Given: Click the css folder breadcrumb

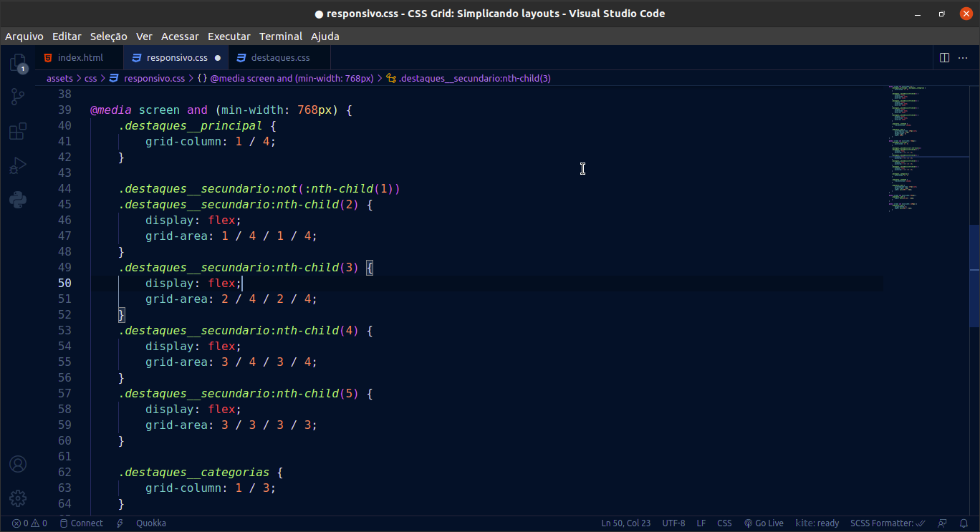Looking at the screenshot, I should pos(90,78).
